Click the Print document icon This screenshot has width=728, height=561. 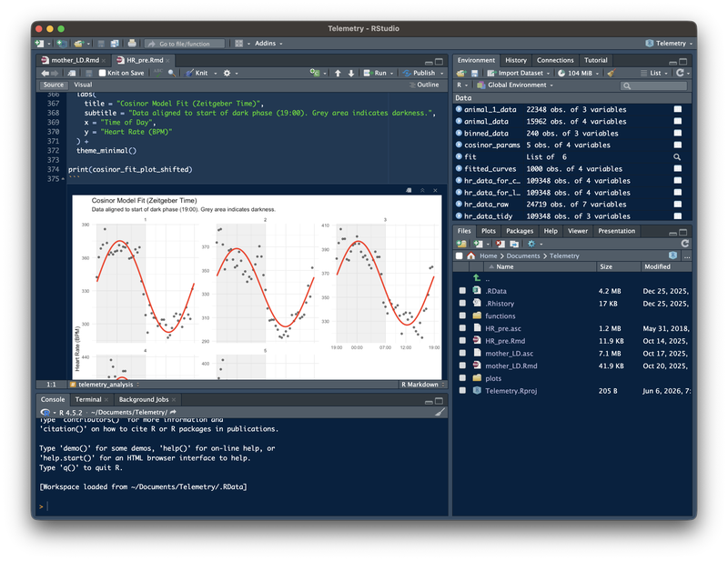pyautogui.click(x=132, y=43)
